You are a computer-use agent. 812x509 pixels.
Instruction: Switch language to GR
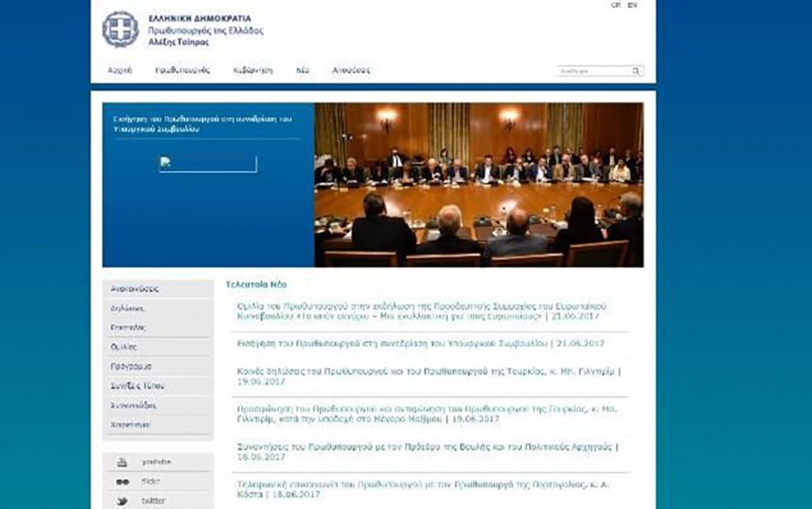[616, 5]
